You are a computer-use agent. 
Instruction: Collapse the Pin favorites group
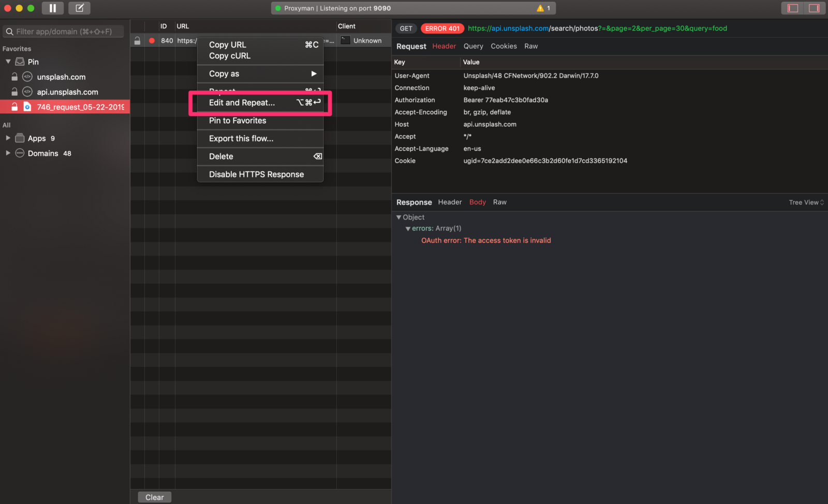coord(8,62)
